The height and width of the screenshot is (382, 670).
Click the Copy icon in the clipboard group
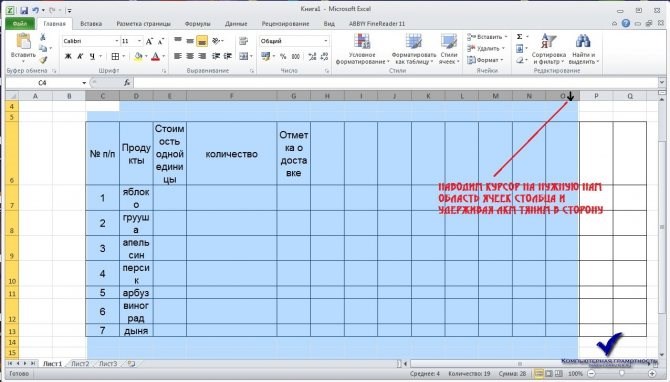(43, 48)
